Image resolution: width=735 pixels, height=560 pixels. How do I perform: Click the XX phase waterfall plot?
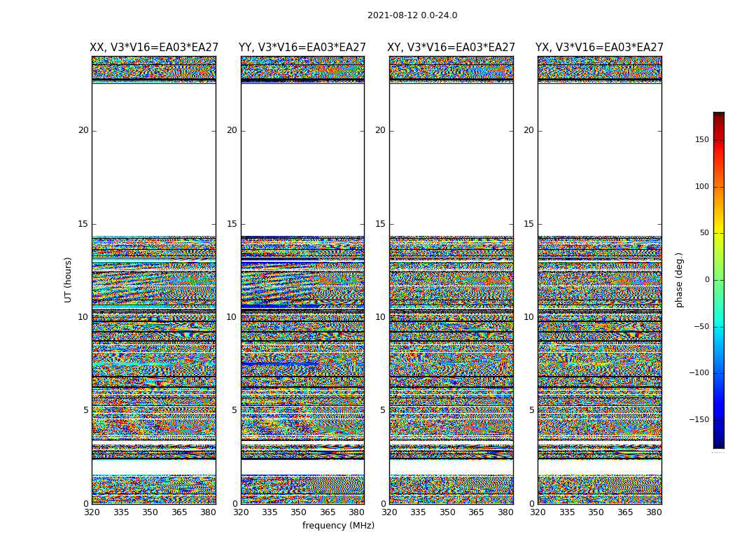[x=154, y=280]
